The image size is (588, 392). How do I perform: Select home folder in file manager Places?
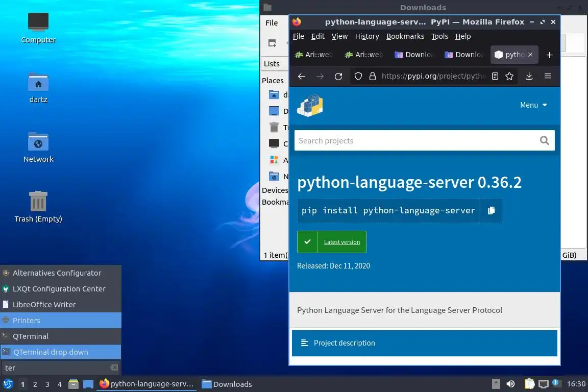tap(278, 95)
